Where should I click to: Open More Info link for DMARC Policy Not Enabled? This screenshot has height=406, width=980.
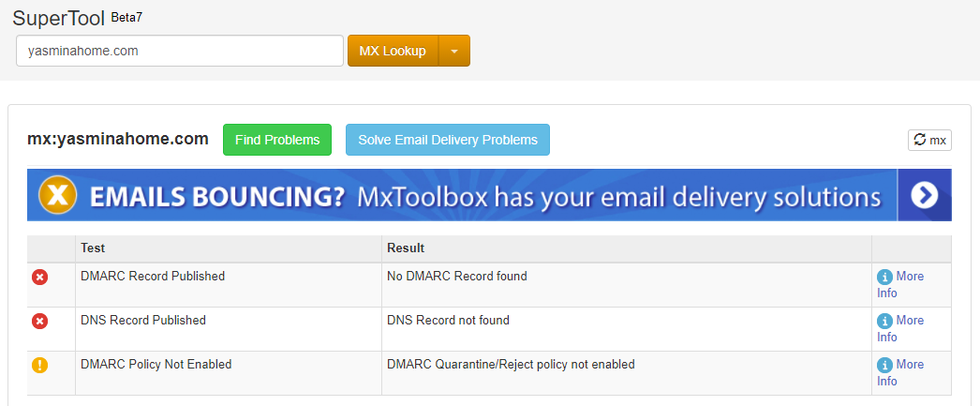pos(909,365)
